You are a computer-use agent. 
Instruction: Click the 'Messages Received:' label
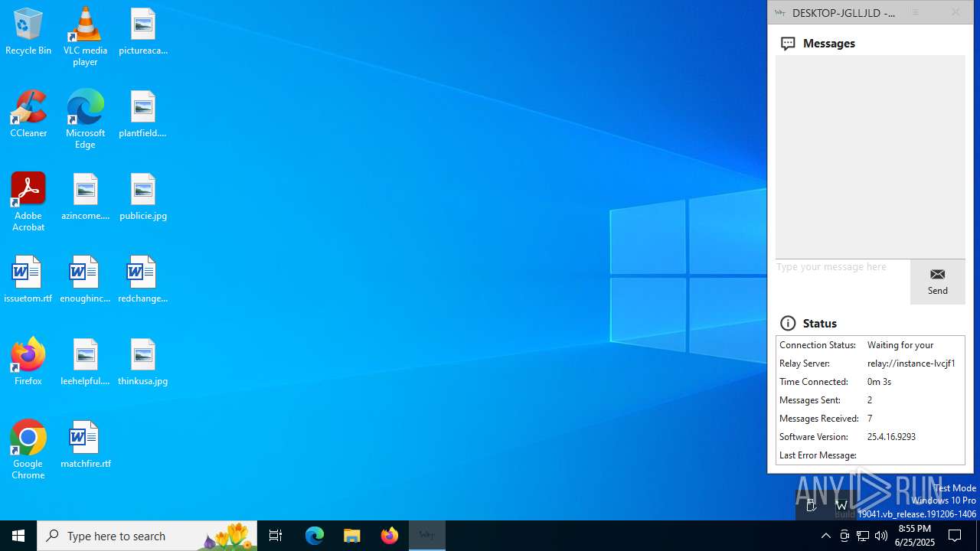(x=819, y=419)
